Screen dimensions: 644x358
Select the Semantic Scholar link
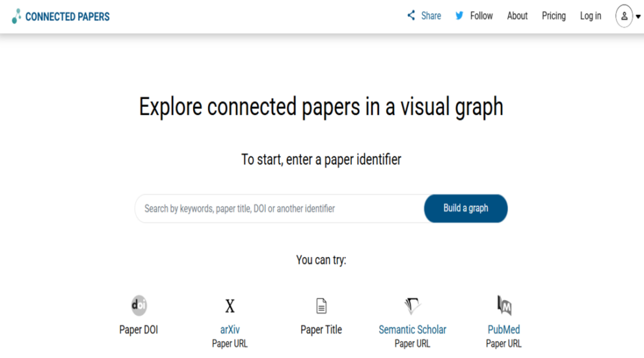tap(412, 329)
